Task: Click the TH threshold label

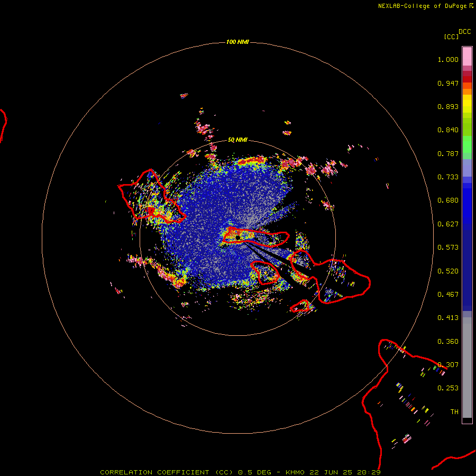Action: tap(454, 412)
